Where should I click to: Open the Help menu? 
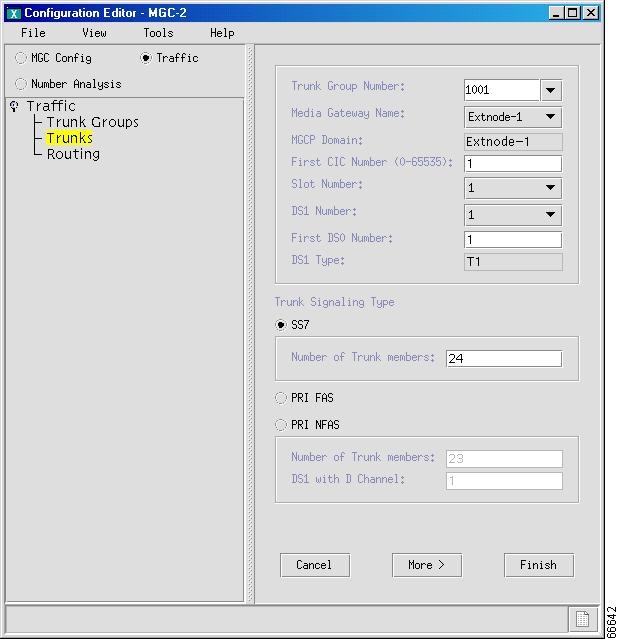pos(222,33)
